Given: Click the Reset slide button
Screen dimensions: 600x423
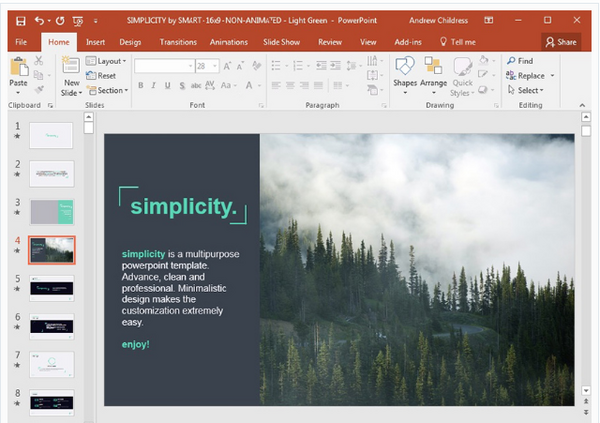Looking at the screenshot, I should click(x=101, y=76).
